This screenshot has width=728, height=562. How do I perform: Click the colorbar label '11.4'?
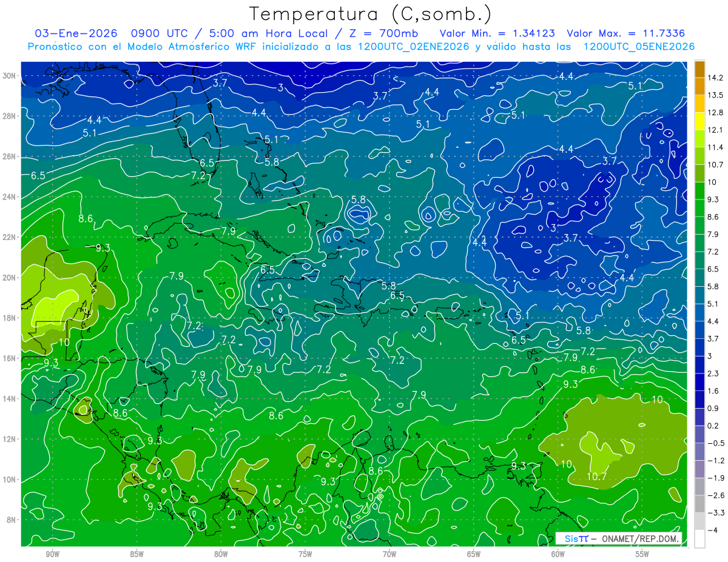pos(715,147)
